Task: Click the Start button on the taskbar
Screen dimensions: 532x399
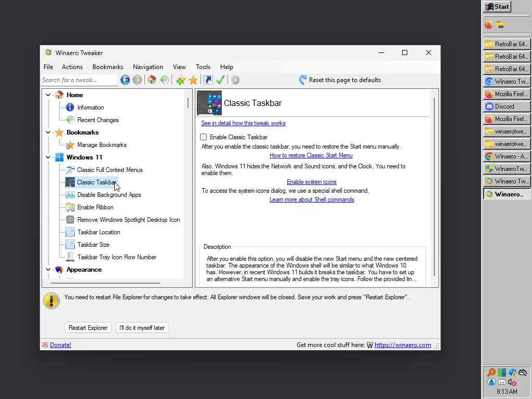Action: [x=497, y=7]
